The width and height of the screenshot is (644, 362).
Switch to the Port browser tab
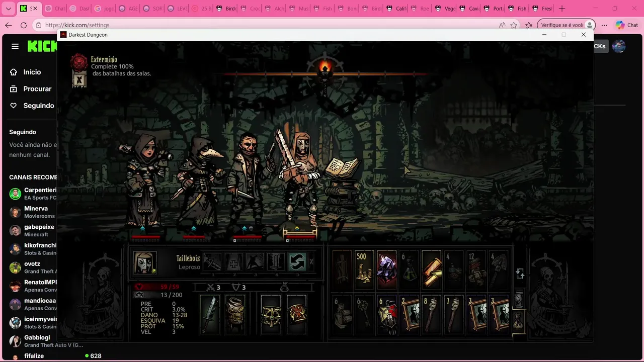pyautogui.click(x=493, y=9)
